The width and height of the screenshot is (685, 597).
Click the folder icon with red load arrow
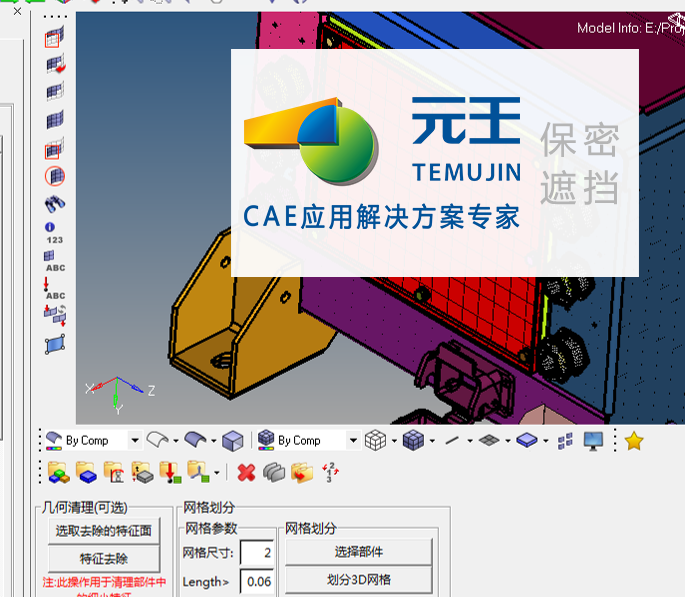point(170,472)
